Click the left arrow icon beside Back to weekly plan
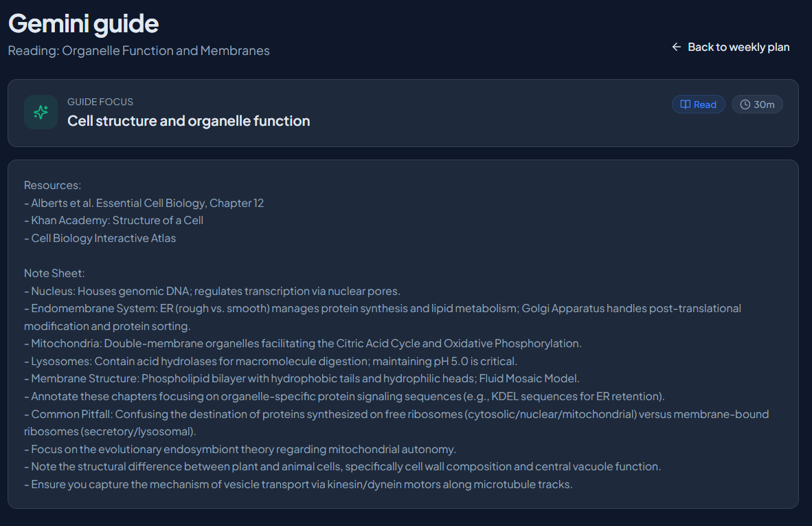812x526 pixels. 676,47
